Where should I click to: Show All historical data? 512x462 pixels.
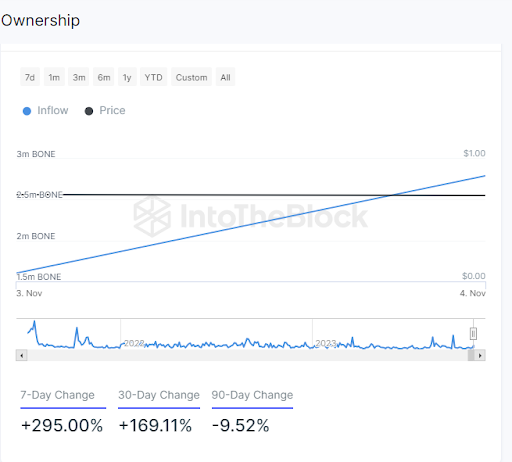click(225, 77)
